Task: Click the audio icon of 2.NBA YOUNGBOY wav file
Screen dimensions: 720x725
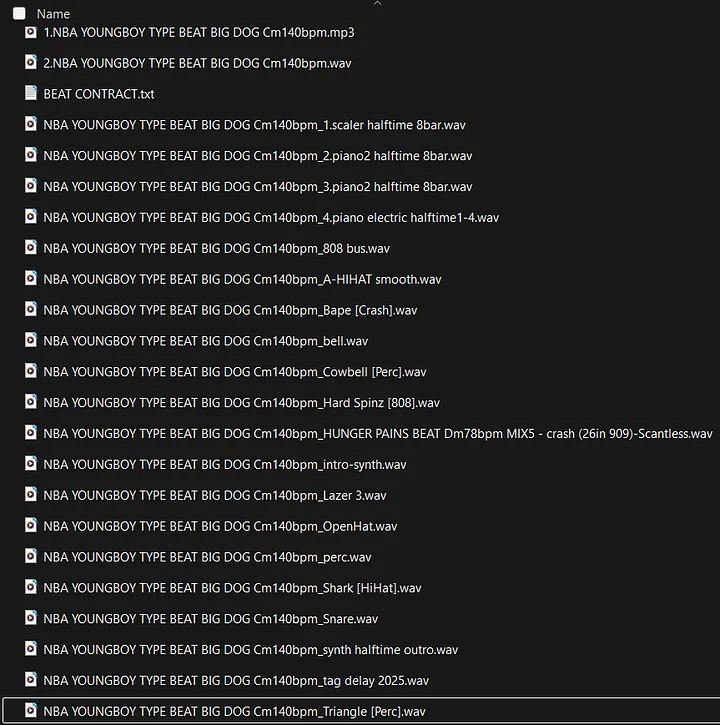Action: (31, 62)
